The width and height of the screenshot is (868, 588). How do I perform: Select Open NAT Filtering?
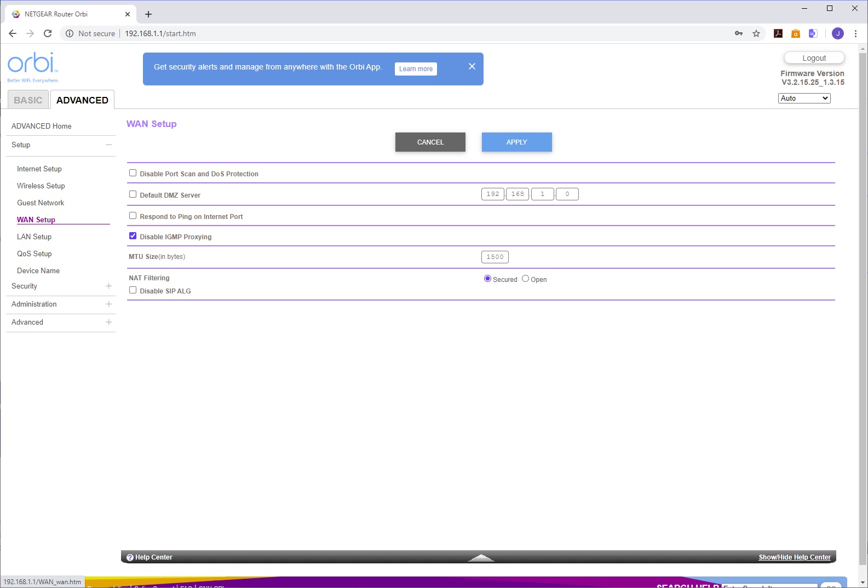click(525, 279)
